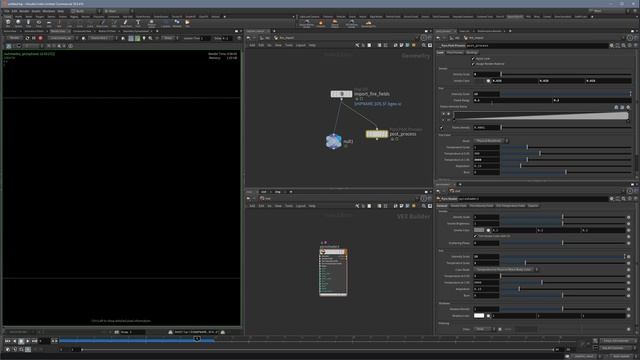Image resolution: width=640 pixels, height=360 pixels.
Task: Click post_process Intensity Scale input field
Action: (486, 94)
